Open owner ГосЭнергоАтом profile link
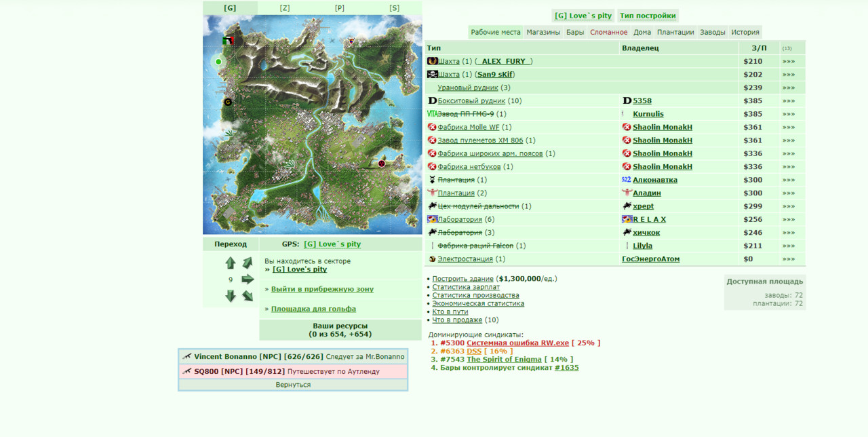 (651, 259)
